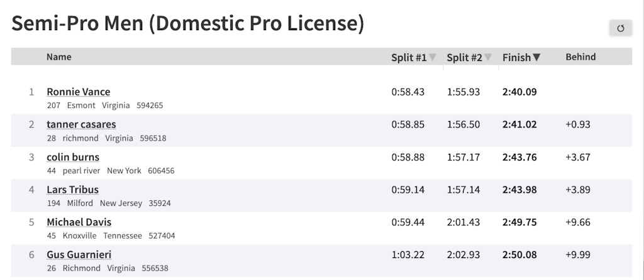Click Lars Tribus Split #2 time 1:57.14
Screen dimensions: 644x280
click(464, 190)
